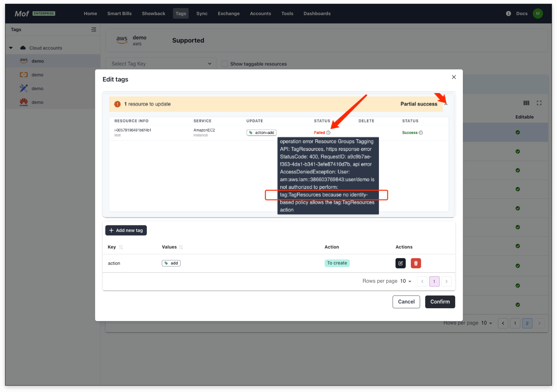Open the Docs link
Viewport: 557px width, 392px height.
522,14
